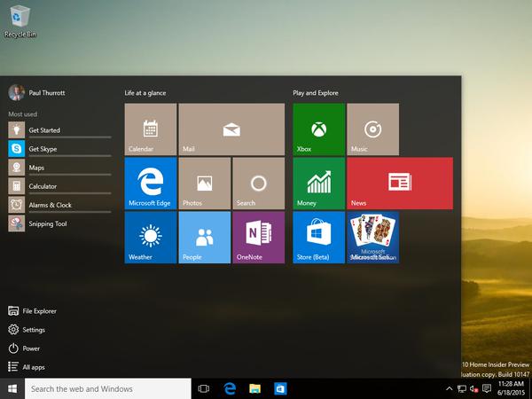
Task: Open the People tile
Action: [x=204, y=237]
